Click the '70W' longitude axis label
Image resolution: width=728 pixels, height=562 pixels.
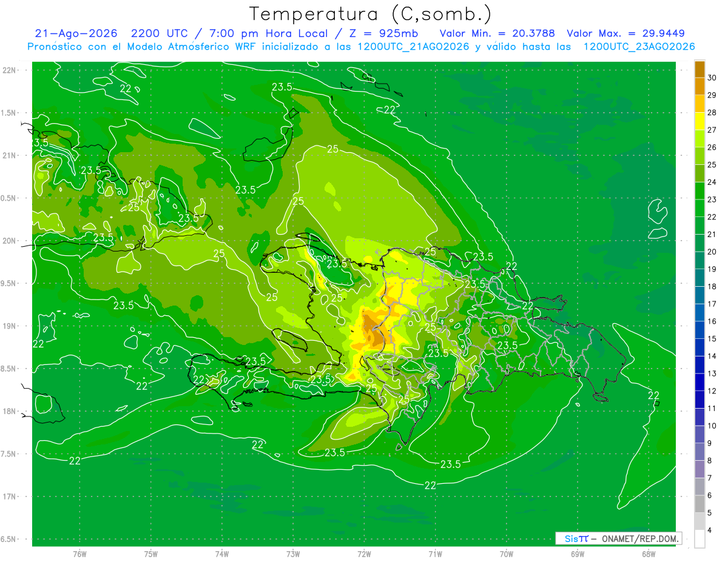pos(507,554)
